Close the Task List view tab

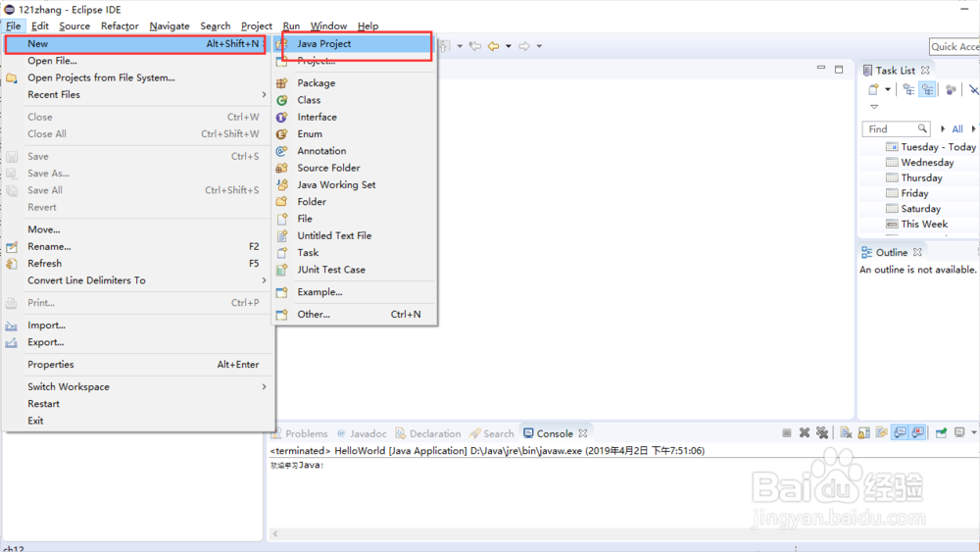(x=925, y=70)
